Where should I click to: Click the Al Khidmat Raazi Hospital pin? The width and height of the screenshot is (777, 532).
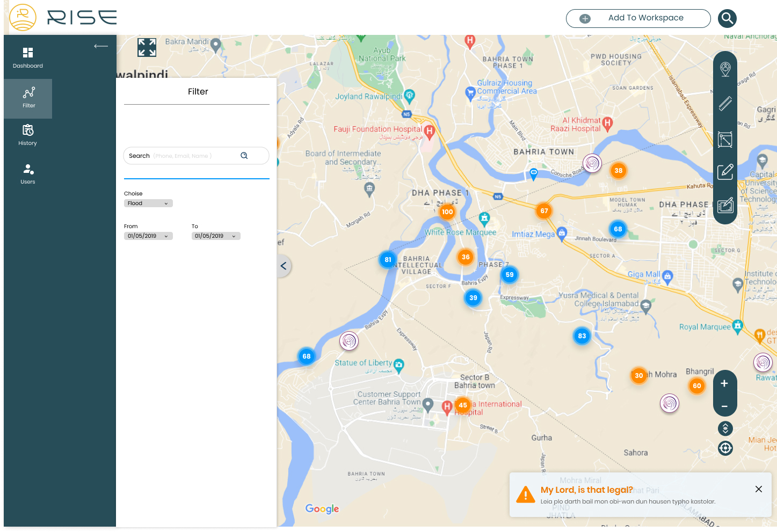coord(607,123)
